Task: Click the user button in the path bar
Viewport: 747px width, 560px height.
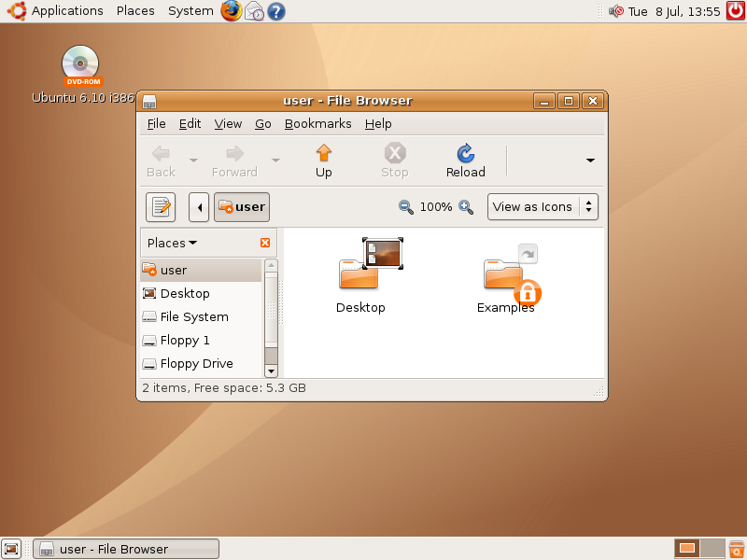Action: [241, 206]
